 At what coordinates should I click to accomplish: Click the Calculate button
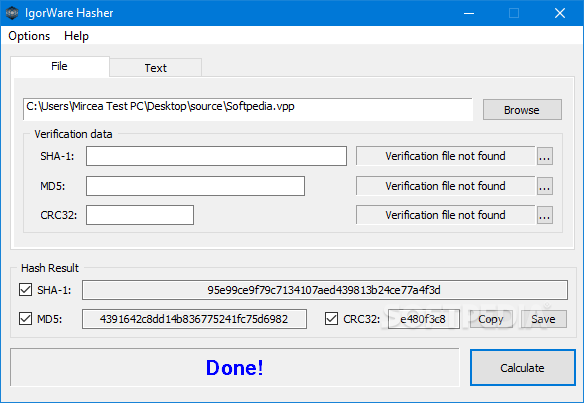click(523, 368)
